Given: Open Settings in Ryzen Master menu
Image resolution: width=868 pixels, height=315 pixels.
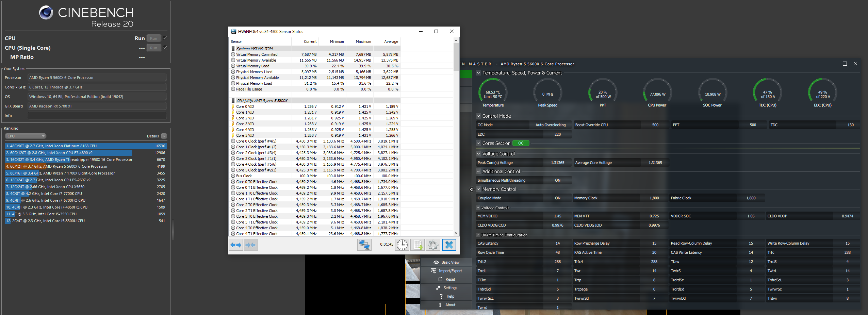Looking at the screenshot, I should (446, 288).
